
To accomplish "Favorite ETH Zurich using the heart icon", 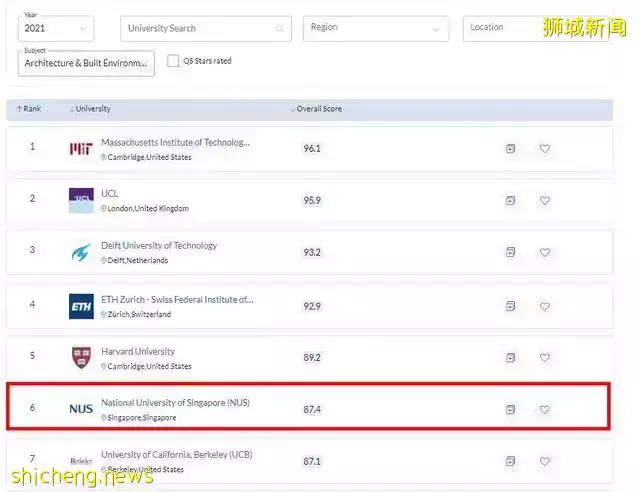I will point(545,305).
